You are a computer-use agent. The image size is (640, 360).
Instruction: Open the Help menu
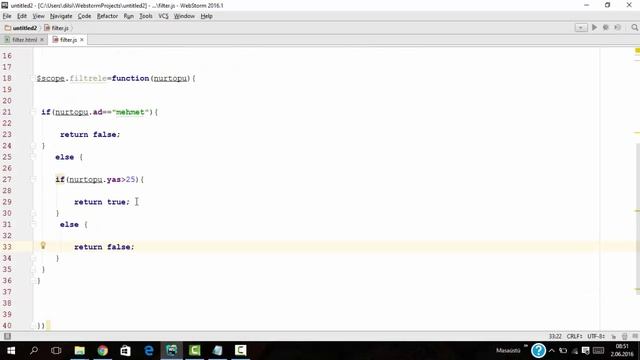coord(207,16)
